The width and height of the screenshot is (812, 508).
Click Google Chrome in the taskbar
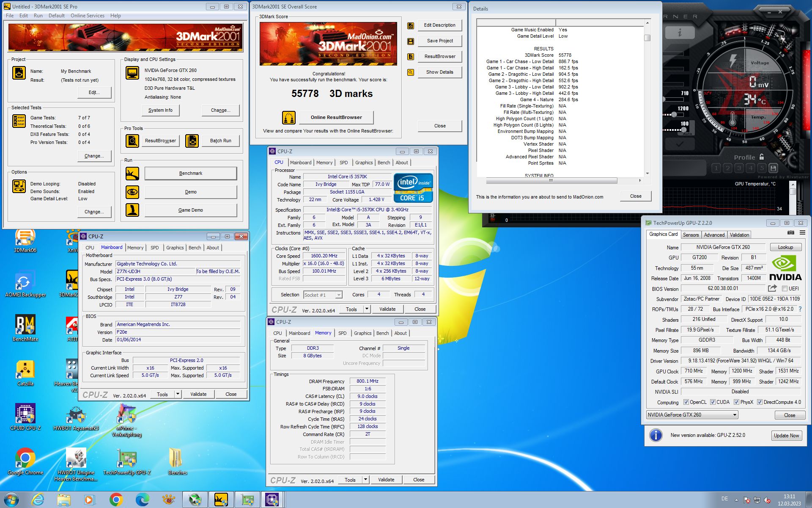pyautogui.click(x=116, y=500)
